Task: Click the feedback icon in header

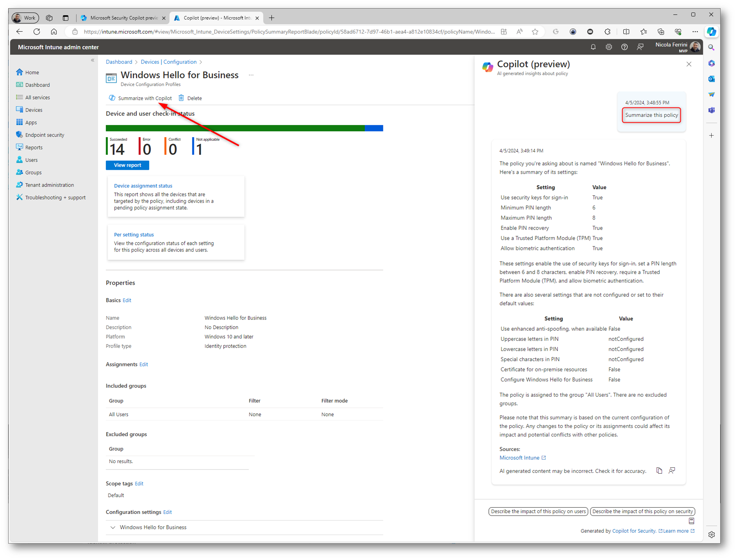Action: point(640,47)
